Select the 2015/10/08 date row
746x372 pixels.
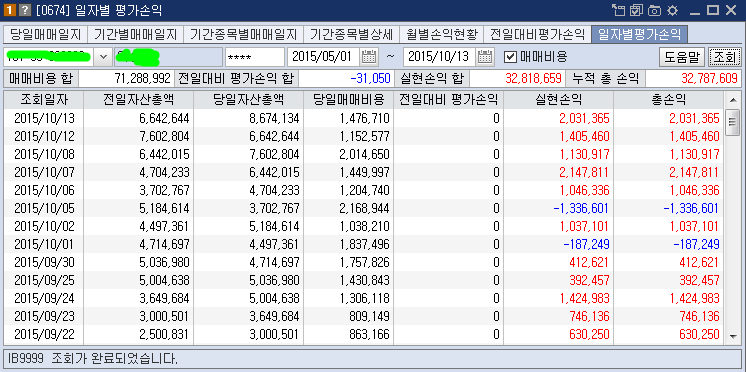coord(364,154)
